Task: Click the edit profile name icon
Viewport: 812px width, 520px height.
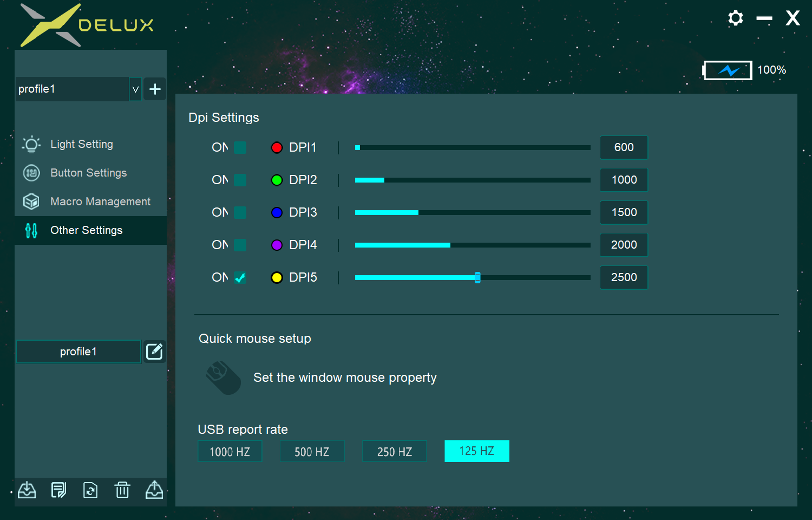Action: point(154,352)
